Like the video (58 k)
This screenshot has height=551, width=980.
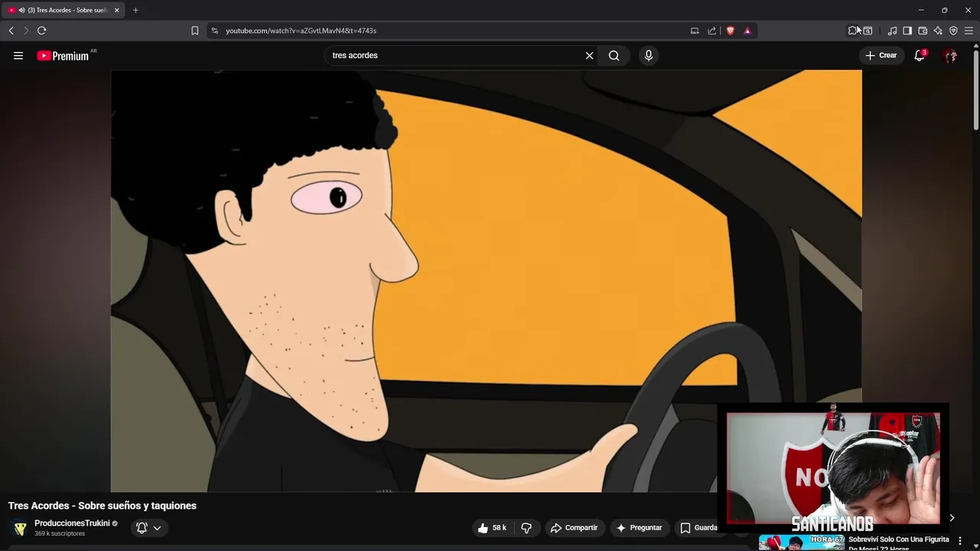tap(492, 528)
